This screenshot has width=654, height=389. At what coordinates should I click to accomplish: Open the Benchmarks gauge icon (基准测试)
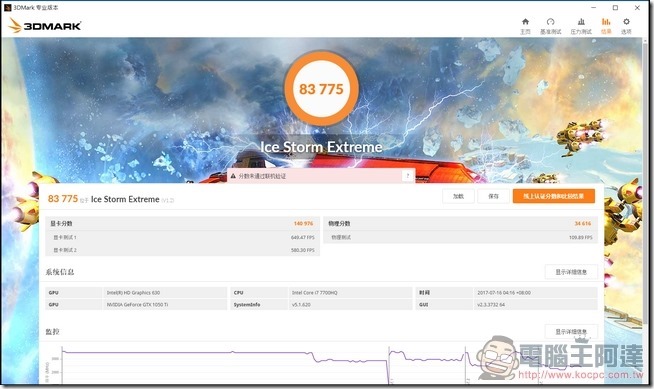[551, 22]
